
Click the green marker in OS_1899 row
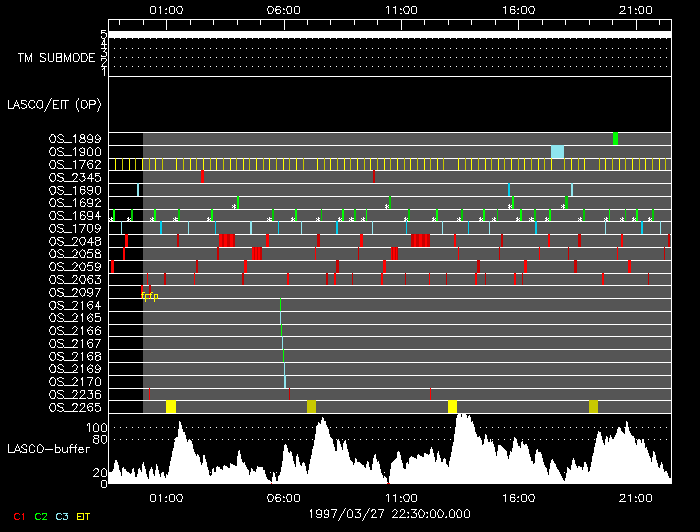click(615, 138)
